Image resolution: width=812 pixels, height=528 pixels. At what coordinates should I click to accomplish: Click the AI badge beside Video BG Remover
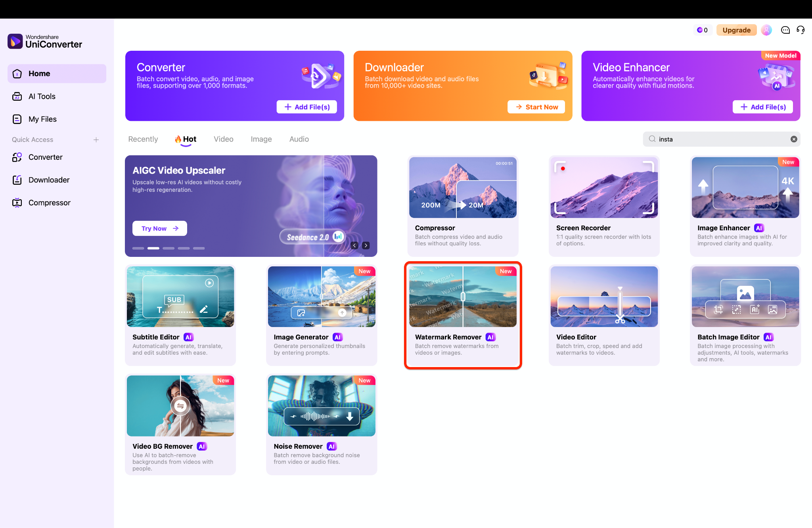tap(202, 446)
